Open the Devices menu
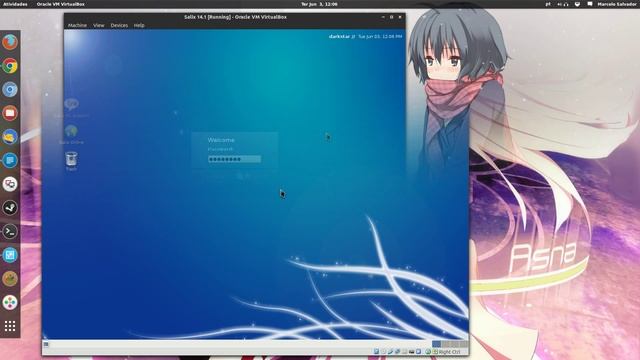This screenshot has width=640, height=360. 119,25
